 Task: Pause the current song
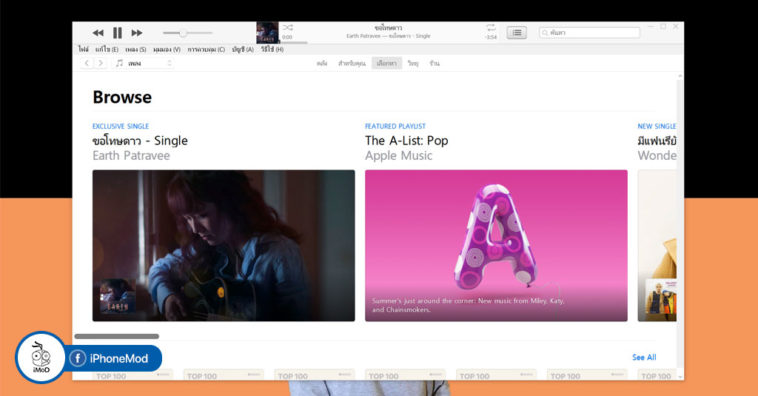(117, 33)
